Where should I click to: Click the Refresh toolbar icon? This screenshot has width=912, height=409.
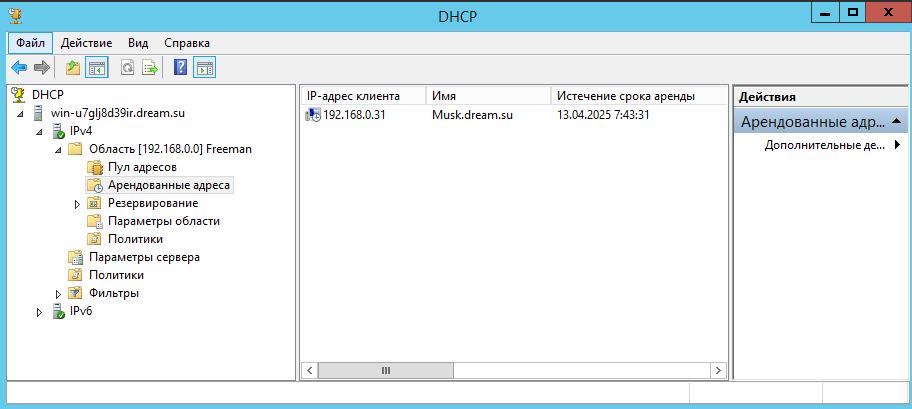(x=127, y=68)
